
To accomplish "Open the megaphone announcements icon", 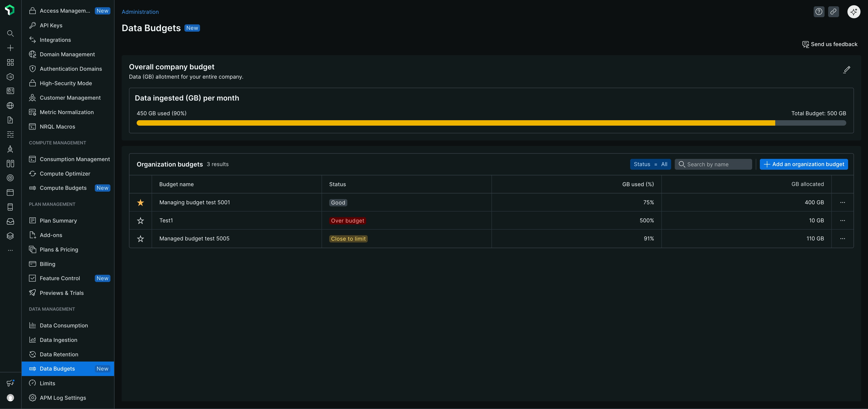I will pyautogui.click(x=10, y=383).
